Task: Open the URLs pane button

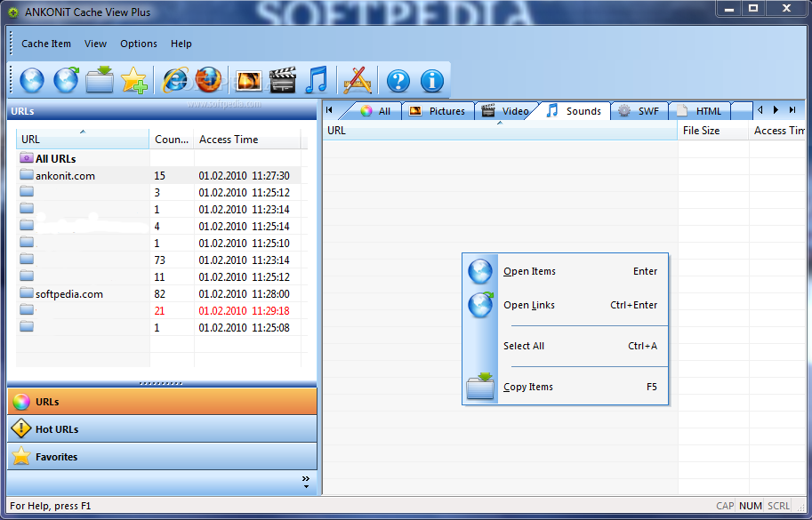Action: 162,402
